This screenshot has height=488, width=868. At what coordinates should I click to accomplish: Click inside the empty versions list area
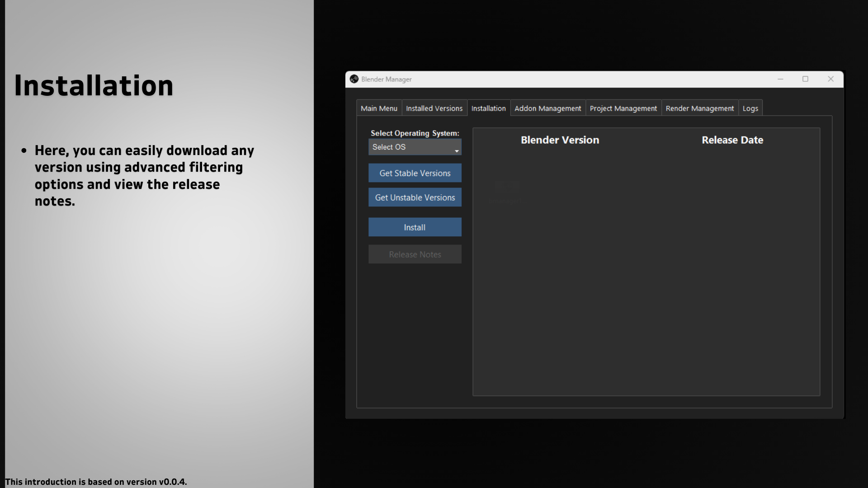tap(646, 280)
